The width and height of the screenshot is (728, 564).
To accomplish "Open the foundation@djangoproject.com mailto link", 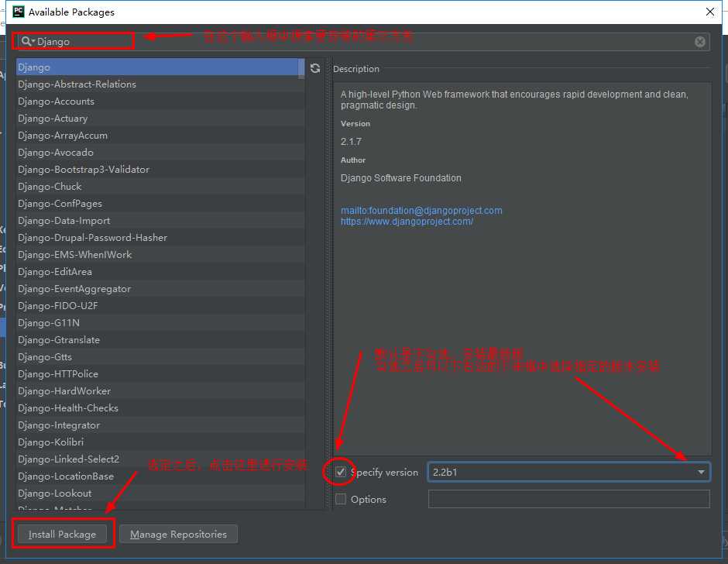I will 421,211.
